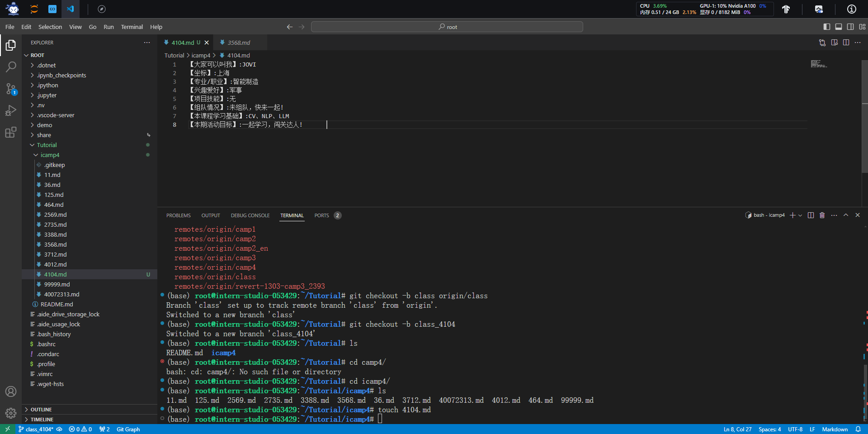Open the Run and Debug view
This screenshot has width=868, height=434.
[11, 110]
